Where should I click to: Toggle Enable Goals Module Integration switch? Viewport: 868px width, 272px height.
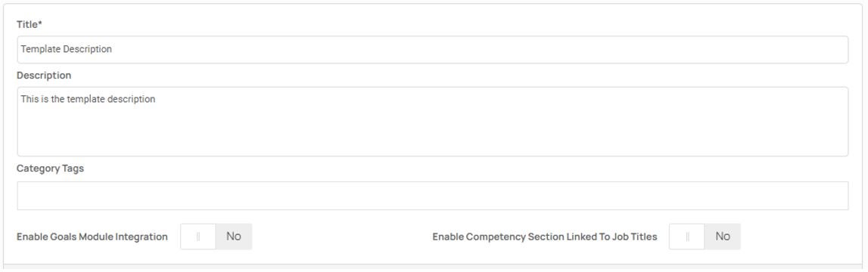216,236
